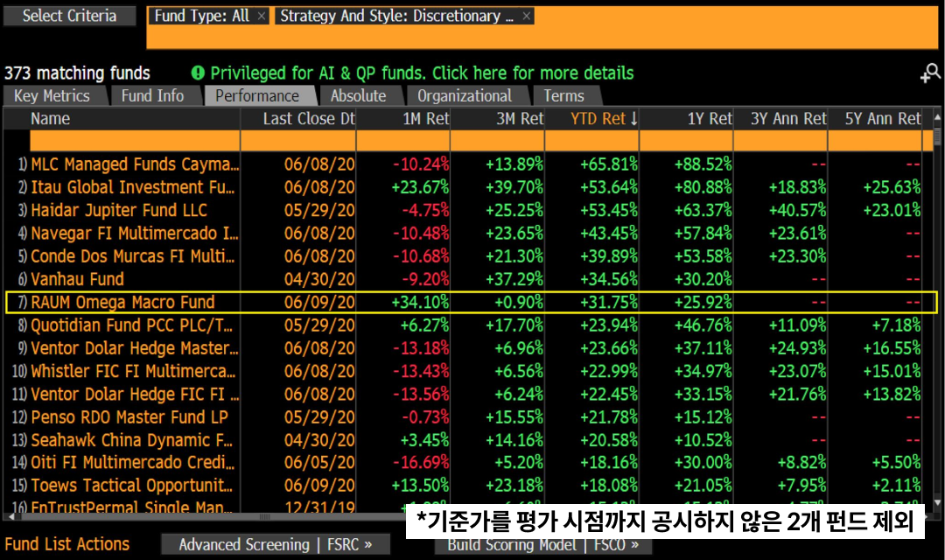Sort by the 1M Ret column
945x560 pixels.
[426, 119]
